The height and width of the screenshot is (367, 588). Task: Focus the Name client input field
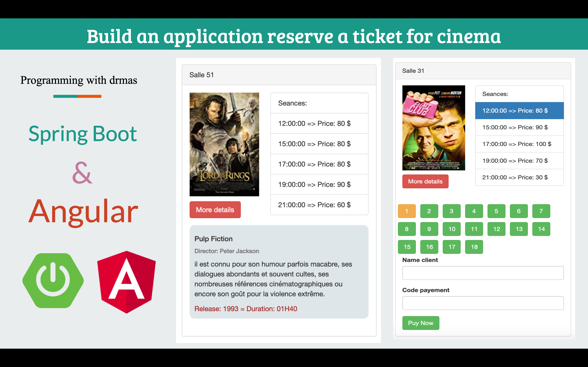click(x=483, y=273)
